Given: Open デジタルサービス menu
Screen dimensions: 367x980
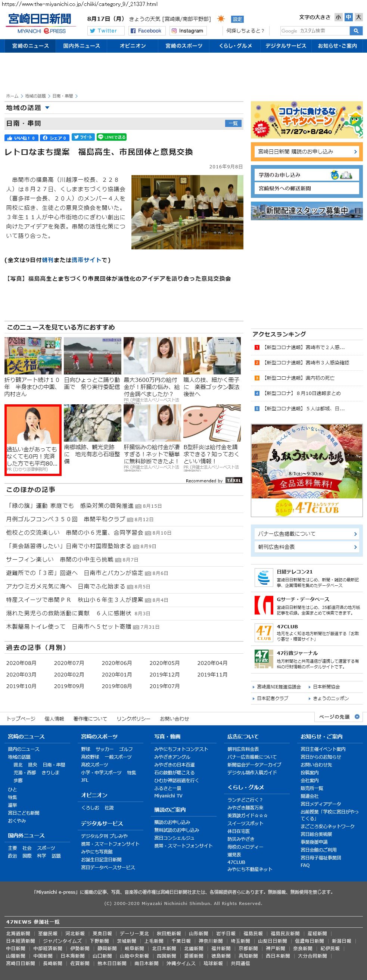Looking at the screenshot, I should click(x=286, y=46).
